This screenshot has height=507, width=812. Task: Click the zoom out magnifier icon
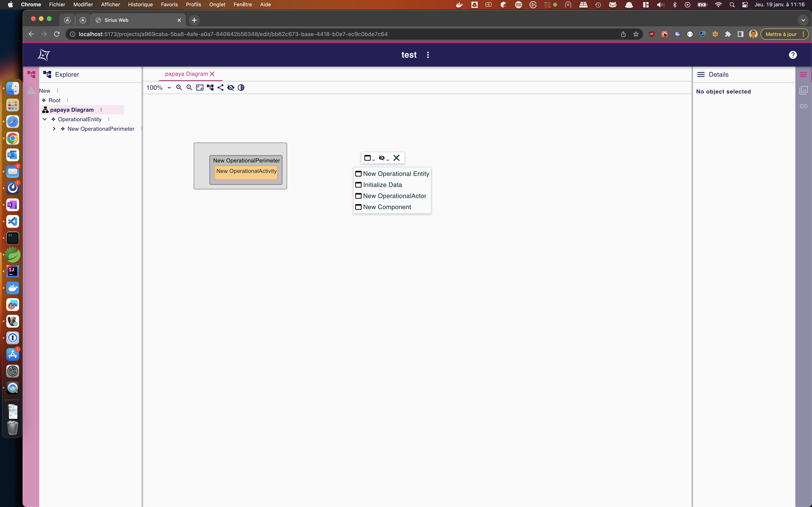pyautogui.click(x=189, y=88)
